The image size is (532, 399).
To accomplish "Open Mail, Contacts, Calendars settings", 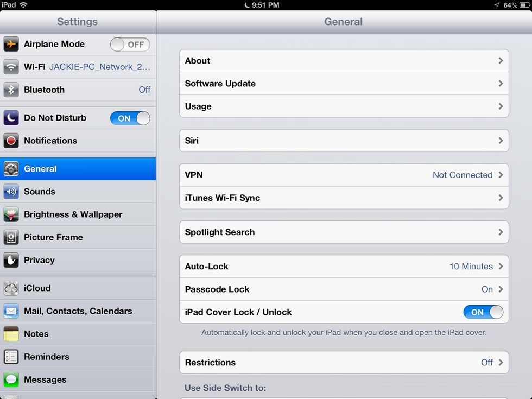I will [78, 311].
